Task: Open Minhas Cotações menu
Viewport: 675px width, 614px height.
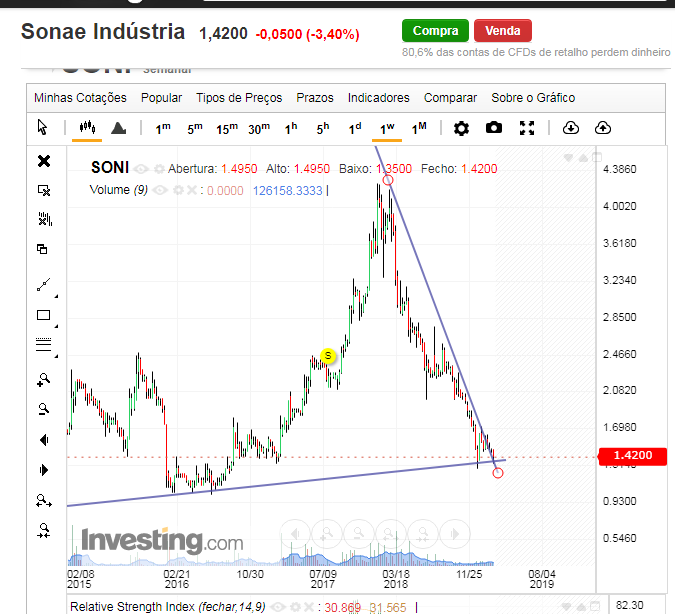Action: click(81, 98)
